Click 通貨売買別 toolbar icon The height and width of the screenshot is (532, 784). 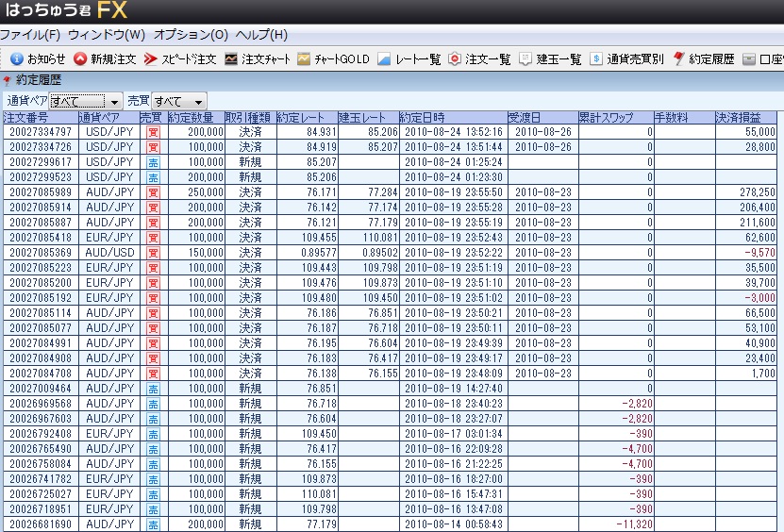coord(596,58)
